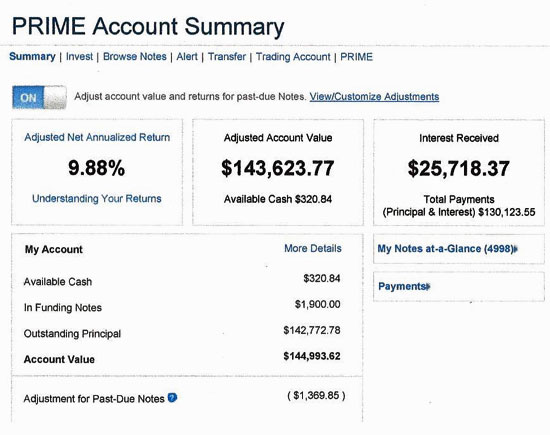Open the PRIME navigation link
The image size is (550, 435).
coord(356,57)
